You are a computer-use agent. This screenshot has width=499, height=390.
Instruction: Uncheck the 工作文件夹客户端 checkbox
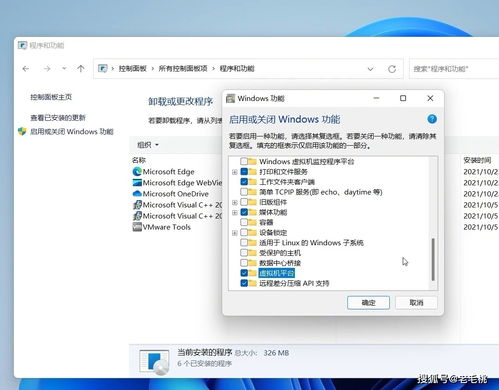(x=244, y=182)
